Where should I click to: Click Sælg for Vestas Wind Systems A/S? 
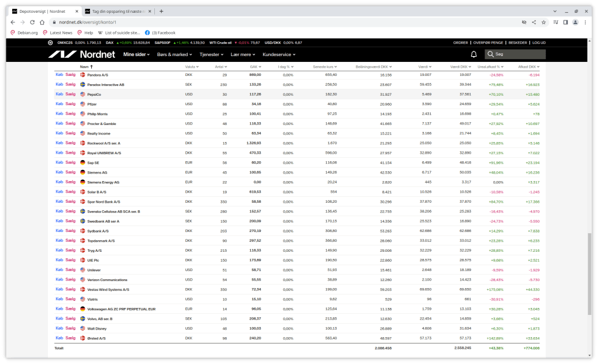tap(70, 289)
